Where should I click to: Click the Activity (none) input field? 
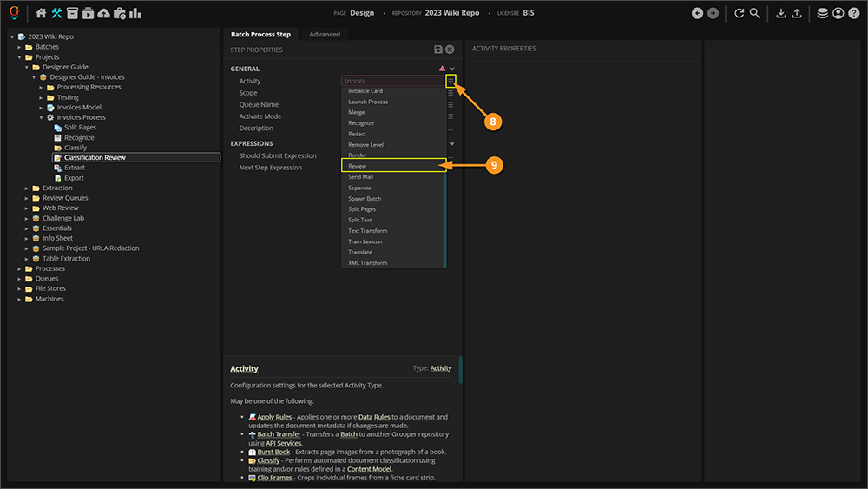(x=392, y=81)
